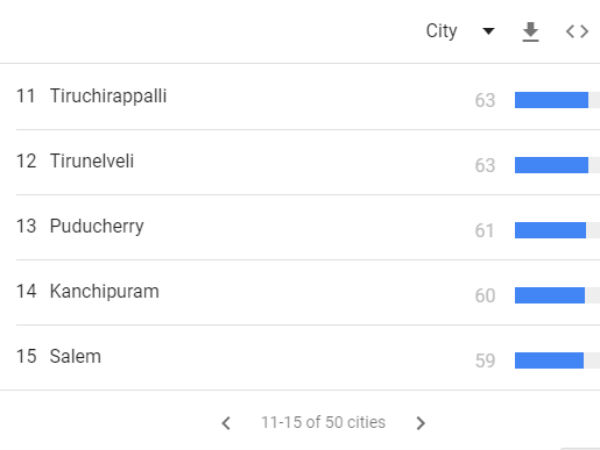Select the City label in header
600x450 pixels.
(x=441, y=31)
